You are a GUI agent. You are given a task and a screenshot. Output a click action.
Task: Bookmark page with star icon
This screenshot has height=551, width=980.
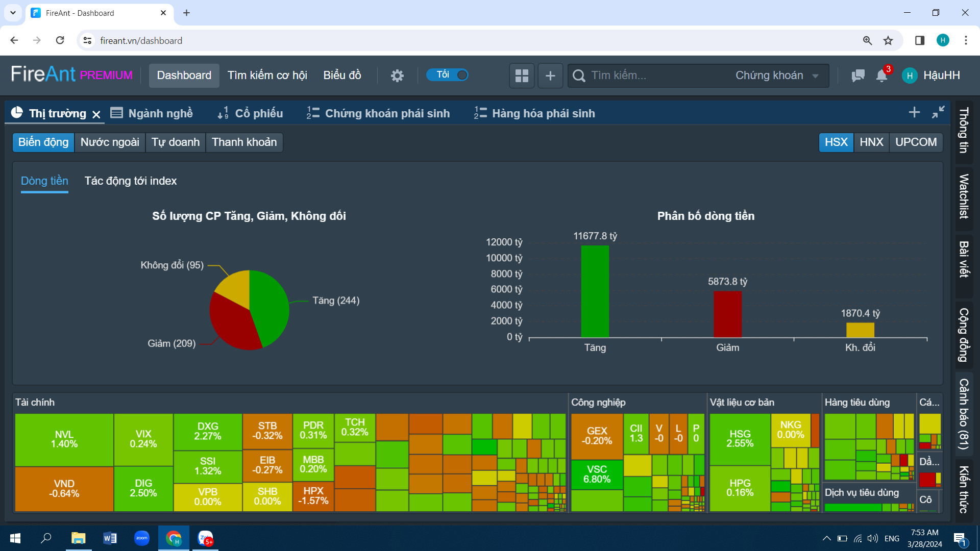888,40
